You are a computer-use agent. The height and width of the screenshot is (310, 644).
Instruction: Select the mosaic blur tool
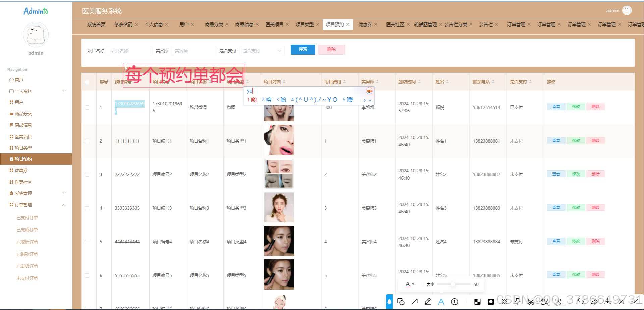pos(477,301)
